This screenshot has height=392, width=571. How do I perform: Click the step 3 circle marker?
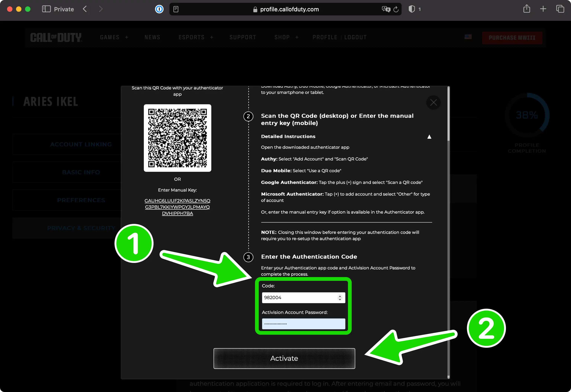tap(248, 257)
